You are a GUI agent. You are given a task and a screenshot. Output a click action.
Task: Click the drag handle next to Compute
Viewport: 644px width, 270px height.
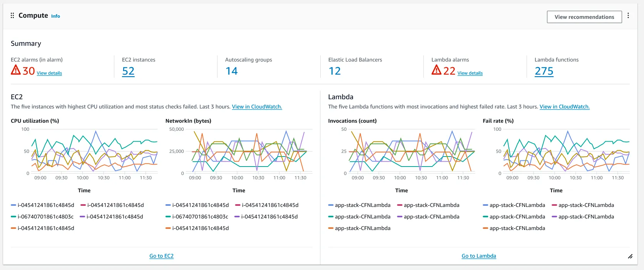point(12,15)
